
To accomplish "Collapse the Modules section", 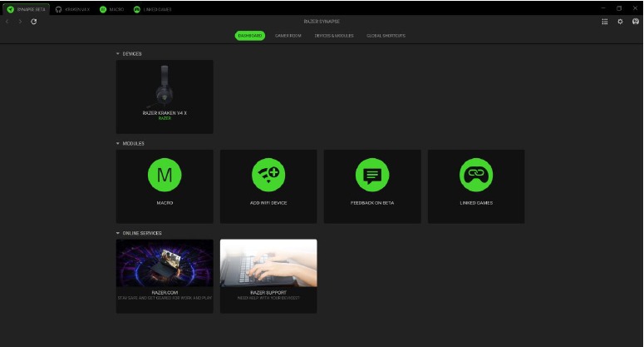I will [x=118, y=143].
